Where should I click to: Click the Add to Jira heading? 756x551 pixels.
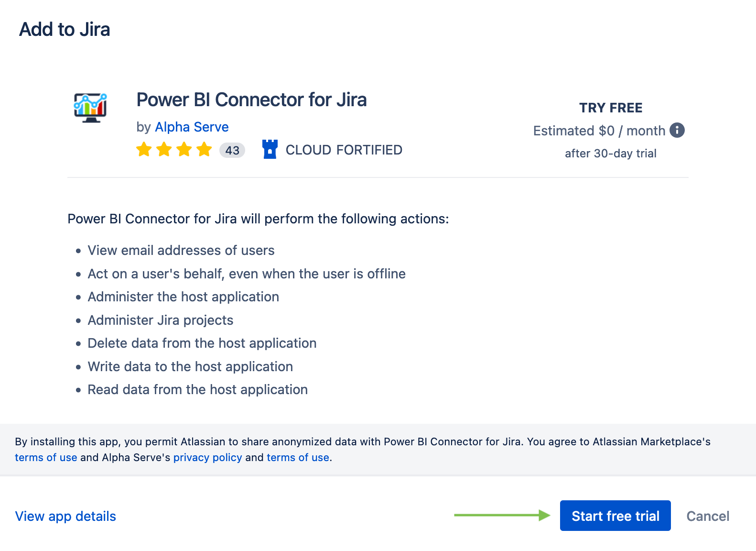(x=65, y=29)
